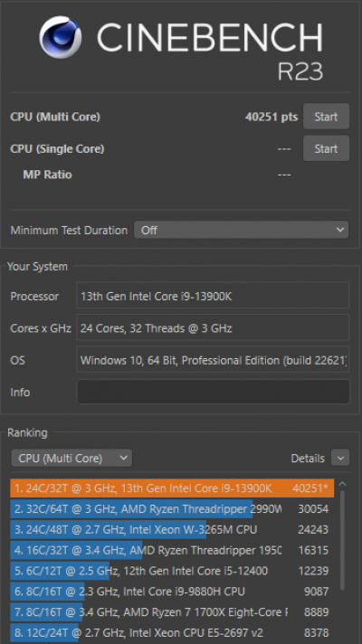Click the Info text field
Image resolution: width=362 pixels, height=644 pixels.
[213, 392]
